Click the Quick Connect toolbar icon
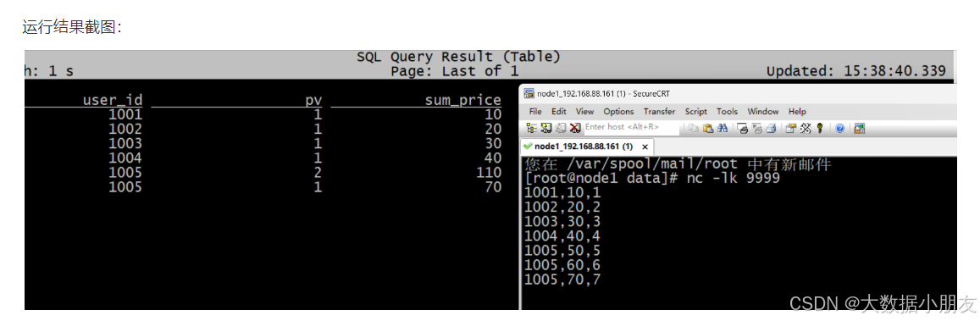Screen dimensions: 980x321 pyautogui.click(x=546, y=128)
